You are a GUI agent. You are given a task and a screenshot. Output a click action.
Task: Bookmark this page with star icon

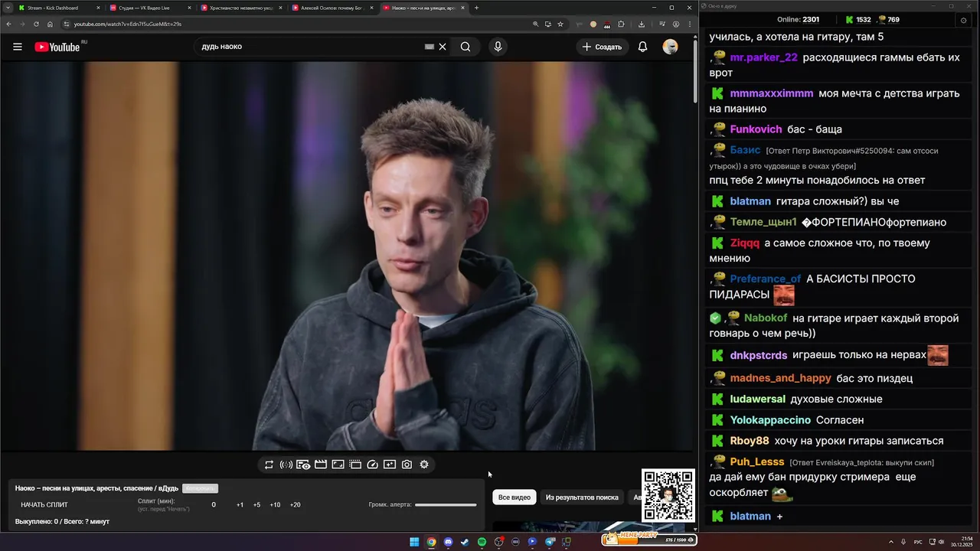click(x=560, y=24)
